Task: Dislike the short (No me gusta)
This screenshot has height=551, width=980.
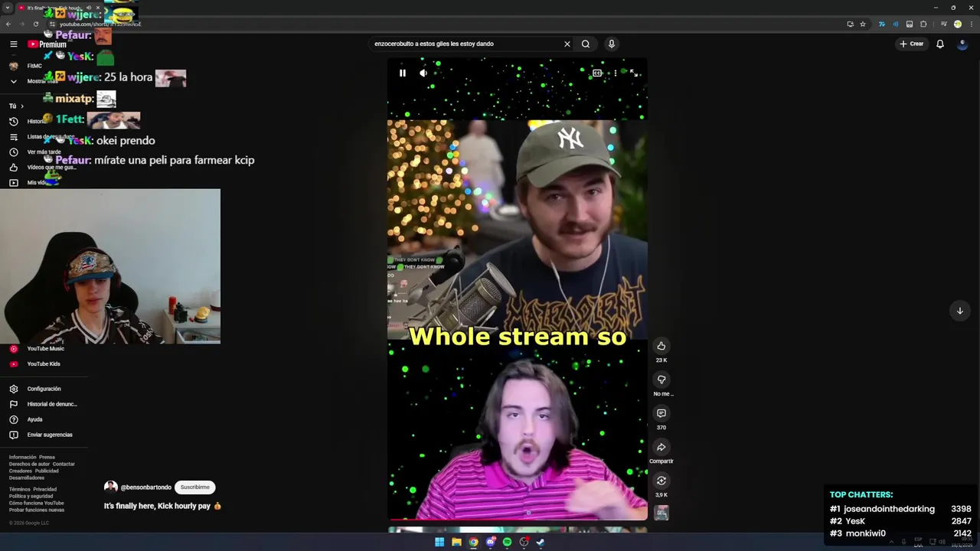Action: click(x=661, y=380)
